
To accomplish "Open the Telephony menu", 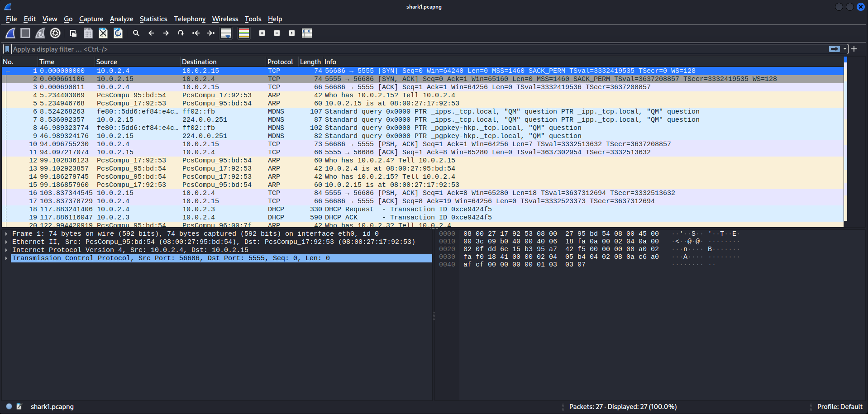I will 190,19.
